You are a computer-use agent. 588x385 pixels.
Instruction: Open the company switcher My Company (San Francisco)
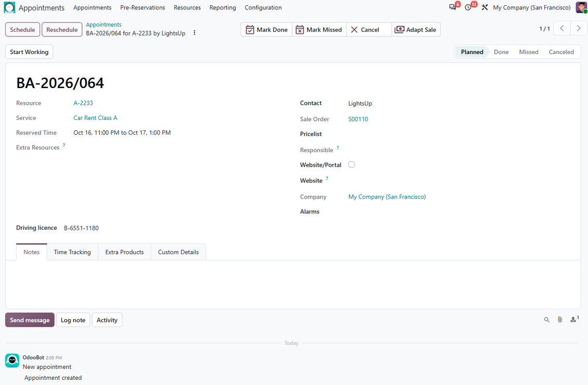pos(532,7)
